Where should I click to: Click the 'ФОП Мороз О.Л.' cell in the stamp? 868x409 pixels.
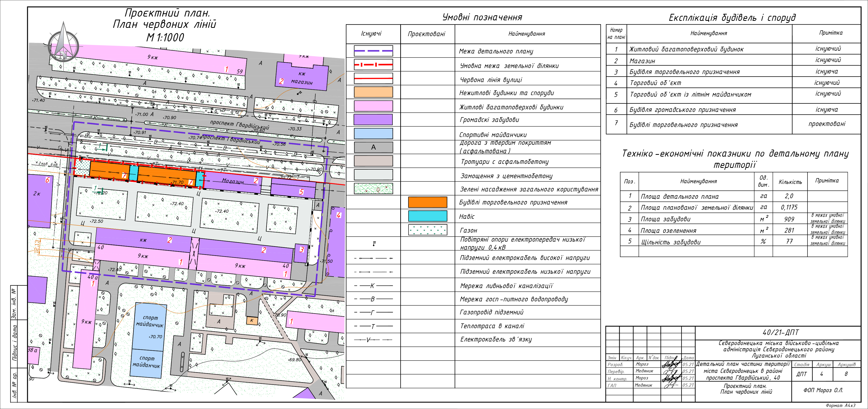pyautogui.click(x=823, y=390)
